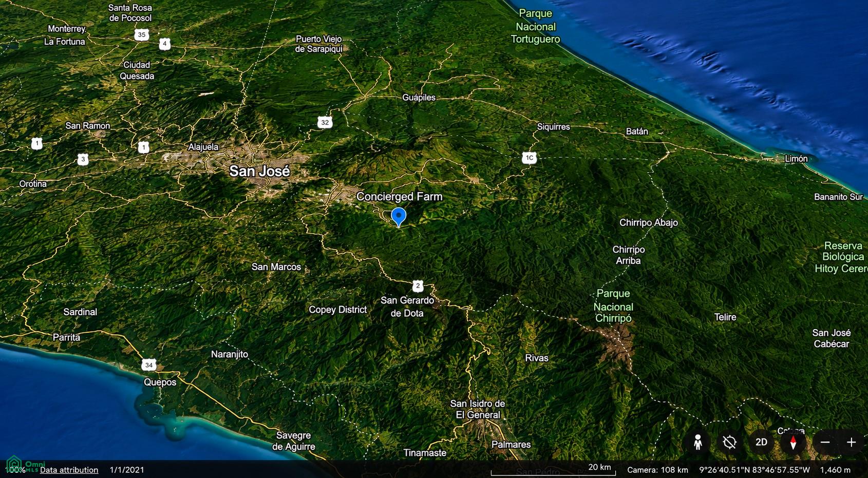Click the Parque Nacional Tortuguero label
868x478 pixels.
coord(535,26)
